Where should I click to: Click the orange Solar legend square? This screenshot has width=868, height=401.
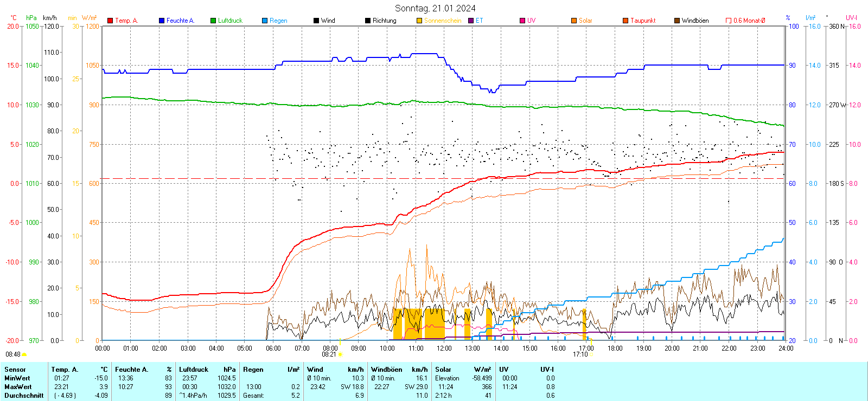(574, 21)
